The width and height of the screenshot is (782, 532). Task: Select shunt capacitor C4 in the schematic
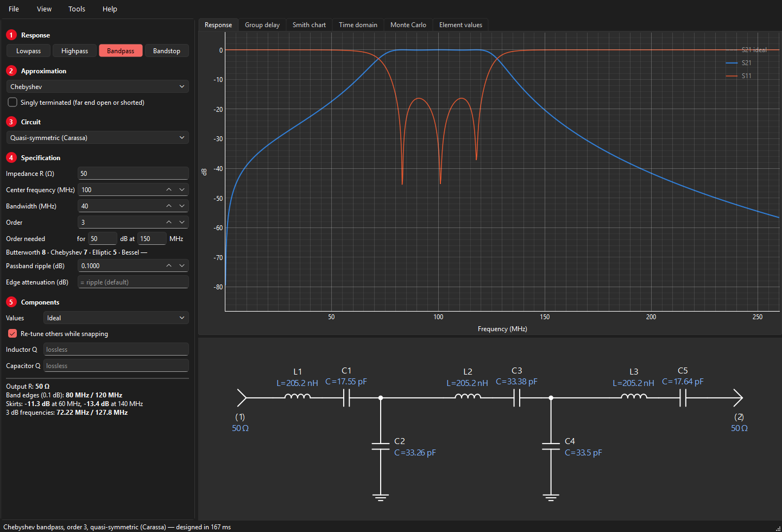click(x=551, y=446)
